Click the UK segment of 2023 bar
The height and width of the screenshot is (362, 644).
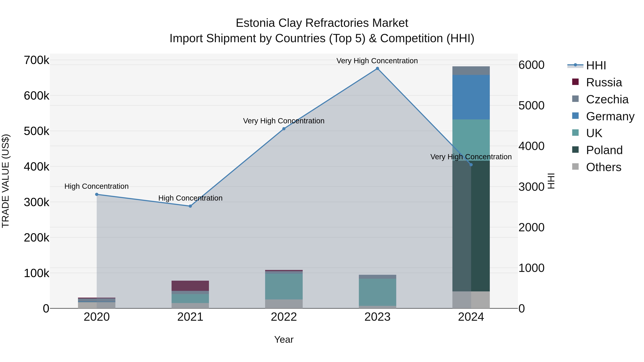click(377, 292)
